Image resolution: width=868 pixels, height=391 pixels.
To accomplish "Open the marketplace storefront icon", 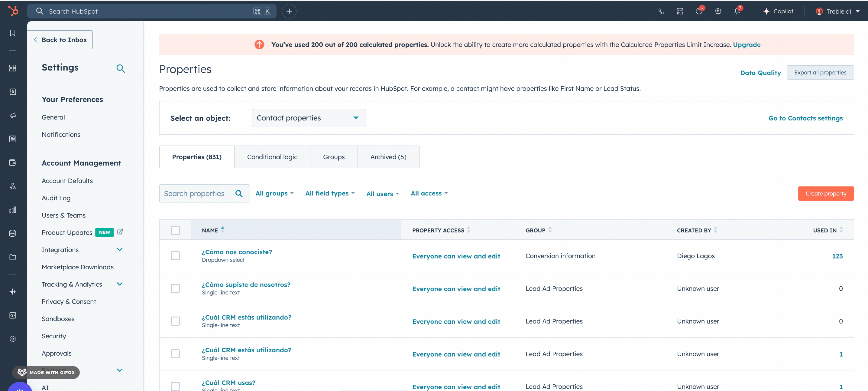I will 680,11.
